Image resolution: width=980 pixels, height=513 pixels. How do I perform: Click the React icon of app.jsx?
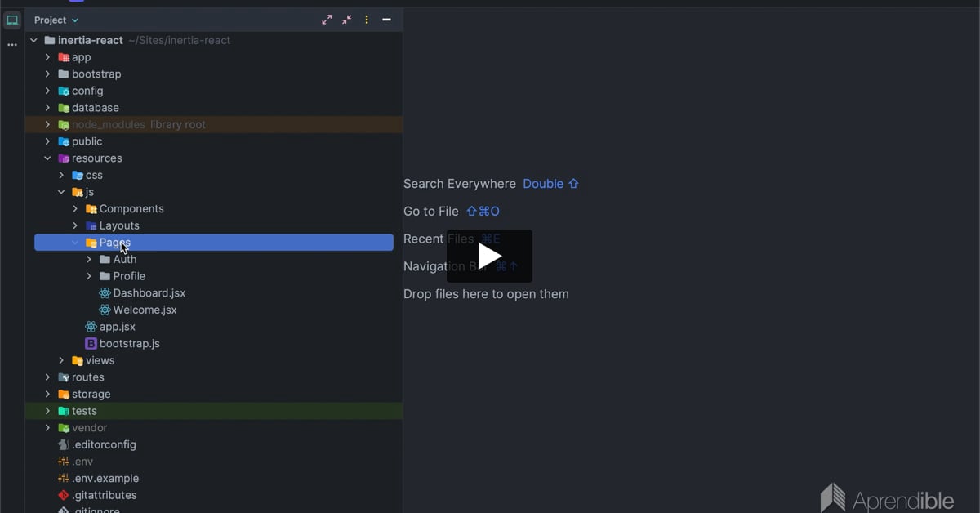point(91,327)
